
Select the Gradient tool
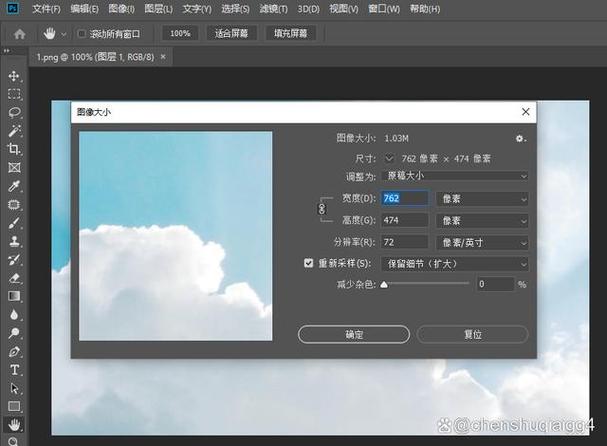[x=14, y=296]
